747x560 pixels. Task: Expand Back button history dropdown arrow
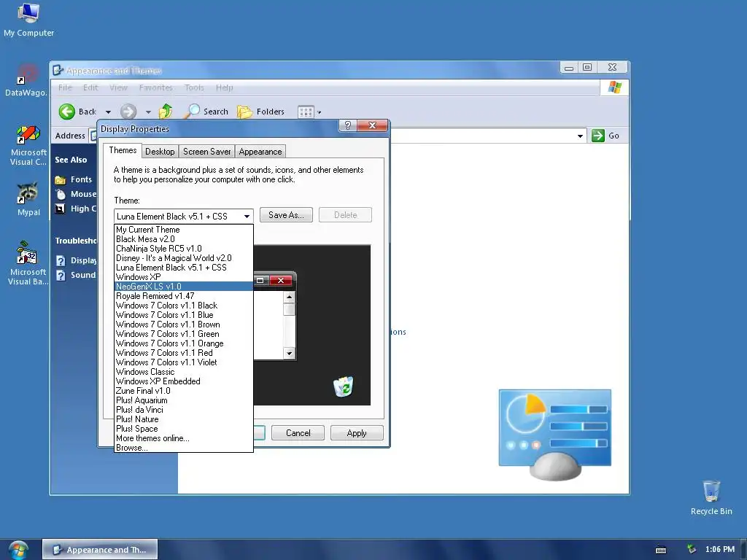point(108,112)
